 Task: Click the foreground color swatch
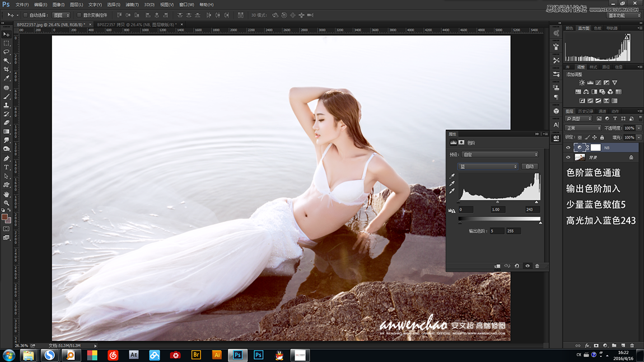click(4, 217)
